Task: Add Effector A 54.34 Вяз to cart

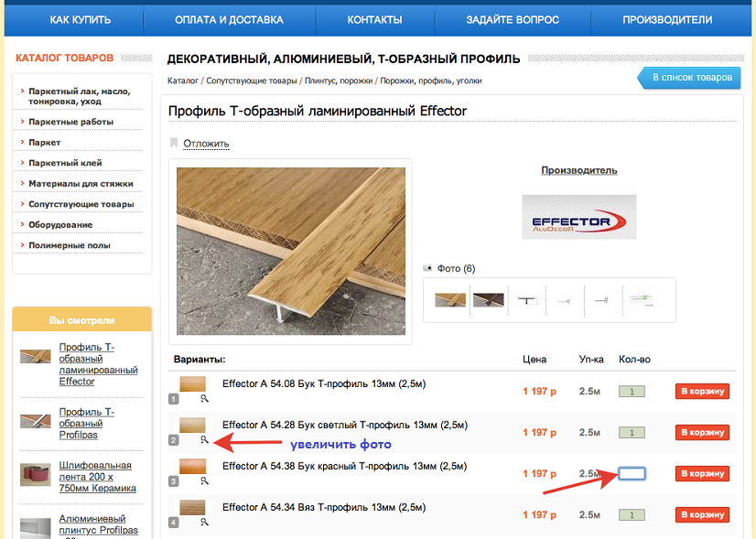Action: click(702, 515)
